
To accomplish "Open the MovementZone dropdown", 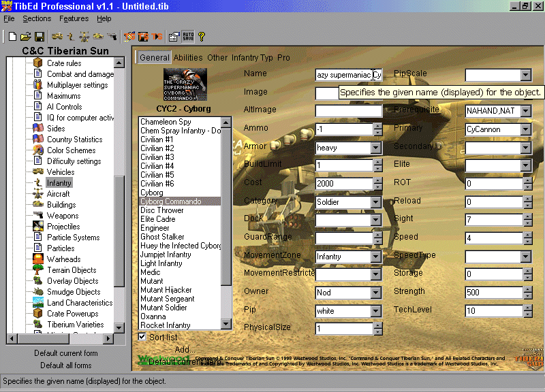I will pyautogui.click(x=375, y=257).
